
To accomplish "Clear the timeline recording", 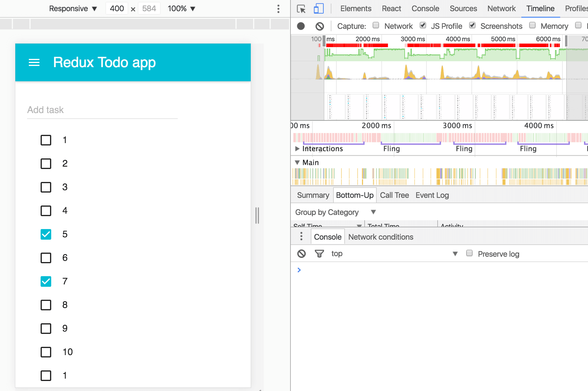I will [x=320, y=26].
